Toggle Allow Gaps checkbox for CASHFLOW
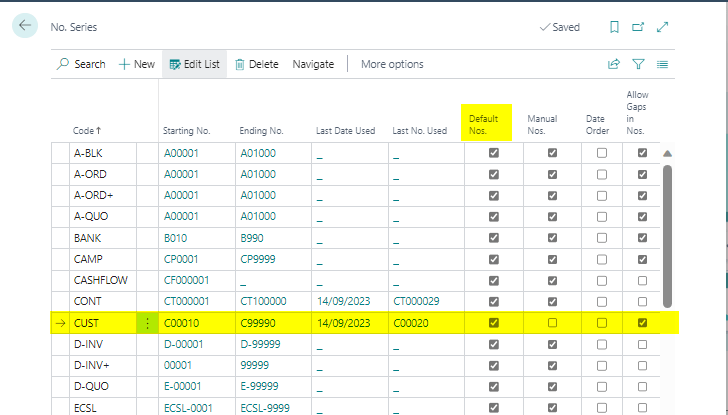This screenshot has height=415, width=728. (642, 280)
